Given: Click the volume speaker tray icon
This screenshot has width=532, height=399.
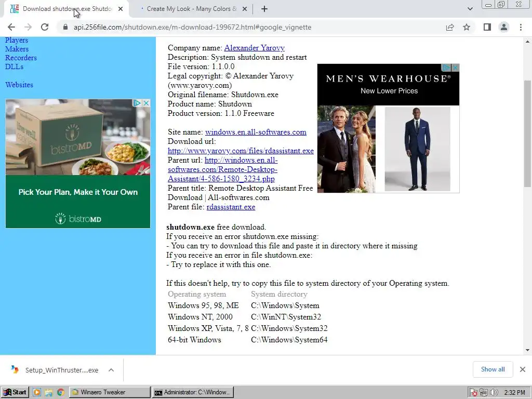Looking at the screenshot, I should (494, 393).
